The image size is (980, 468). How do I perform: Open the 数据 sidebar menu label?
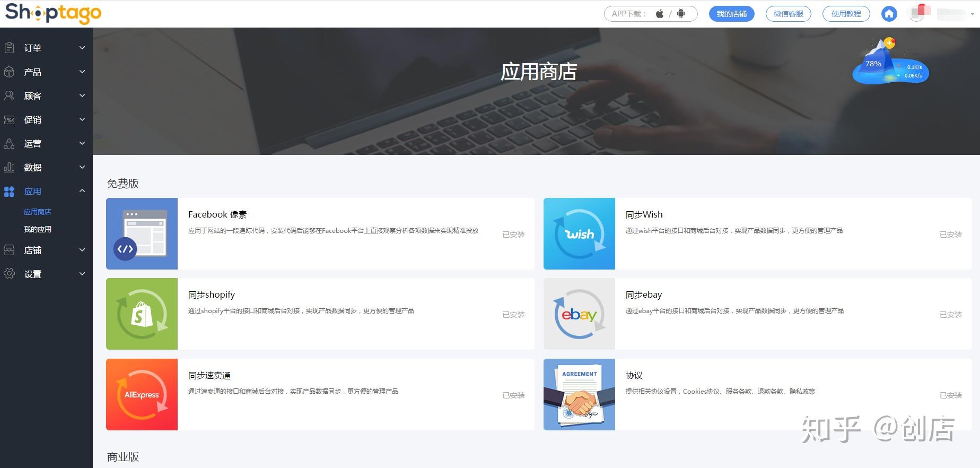click(33, 167)
